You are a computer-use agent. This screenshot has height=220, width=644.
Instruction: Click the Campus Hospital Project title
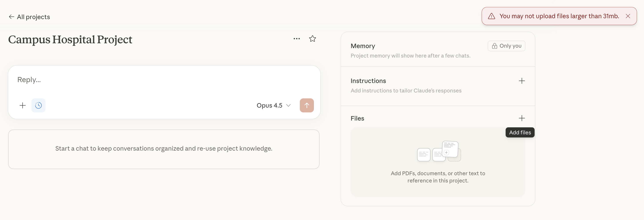pos(70,40)
